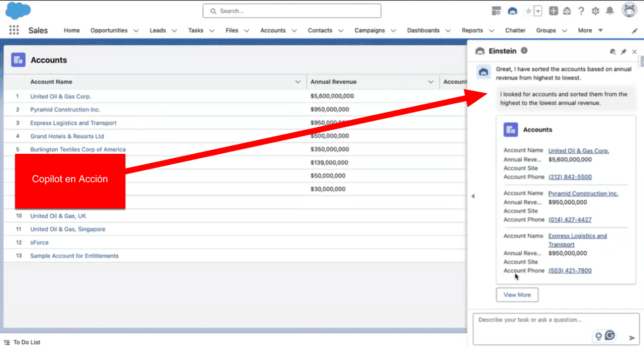
Task: Edit the navigation bar with the pencil icon
Action: coord(635,31)
